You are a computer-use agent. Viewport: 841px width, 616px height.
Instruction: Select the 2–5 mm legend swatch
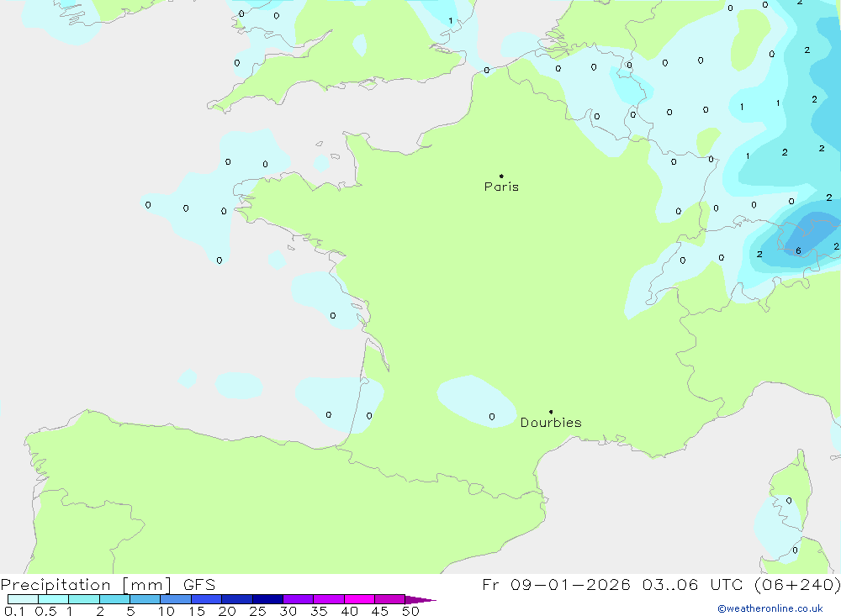pos(114,599)
